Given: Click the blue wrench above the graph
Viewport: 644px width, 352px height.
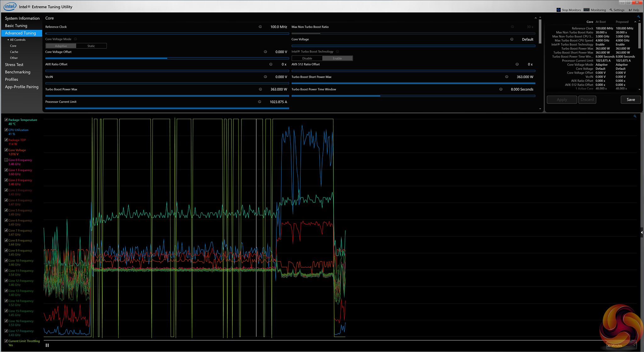Looking at the screenshot, I should tap(635, 116).
